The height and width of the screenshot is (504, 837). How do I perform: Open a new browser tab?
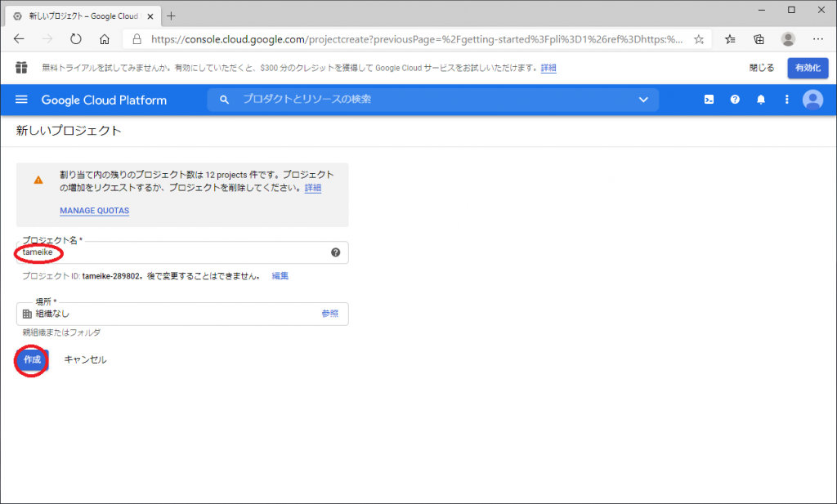(x=171, y=16)
